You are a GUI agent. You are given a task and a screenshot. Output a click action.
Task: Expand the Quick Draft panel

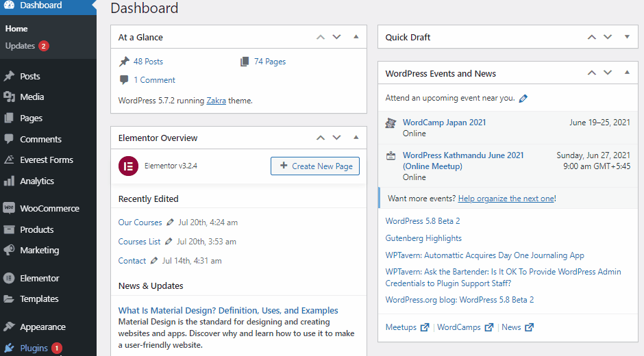click(627, 37)
